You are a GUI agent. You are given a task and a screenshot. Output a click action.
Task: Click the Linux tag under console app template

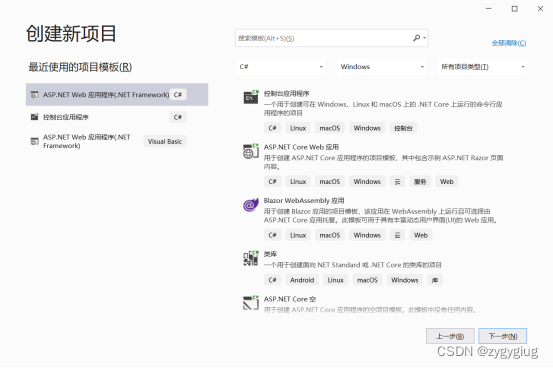298,128
